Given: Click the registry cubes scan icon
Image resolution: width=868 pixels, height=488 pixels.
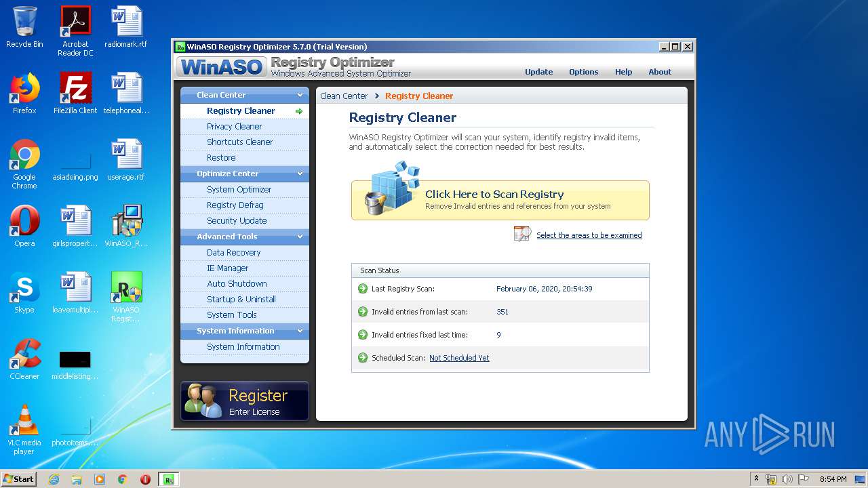Looking at the screenshot, I should click(x=392, y=188).
